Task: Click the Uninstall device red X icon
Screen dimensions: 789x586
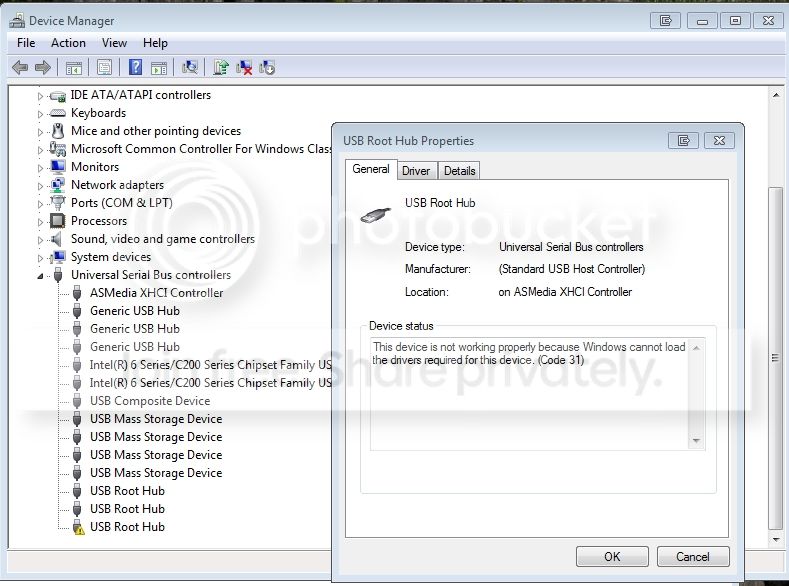Action: (x=244, y=67)
